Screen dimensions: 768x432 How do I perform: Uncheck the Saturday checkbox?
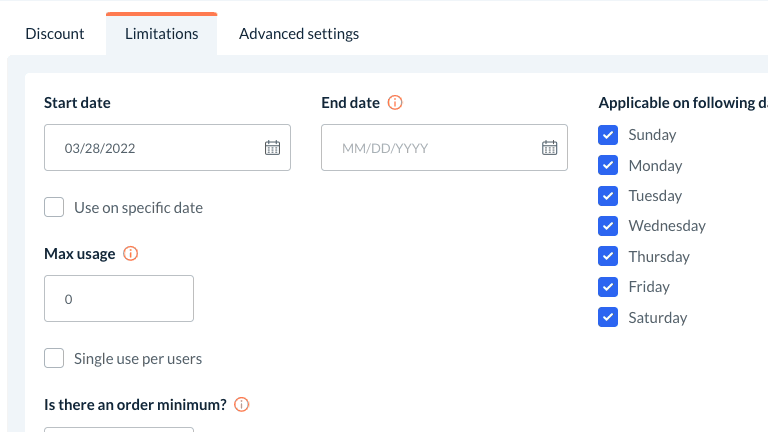(x=607, y=318)
